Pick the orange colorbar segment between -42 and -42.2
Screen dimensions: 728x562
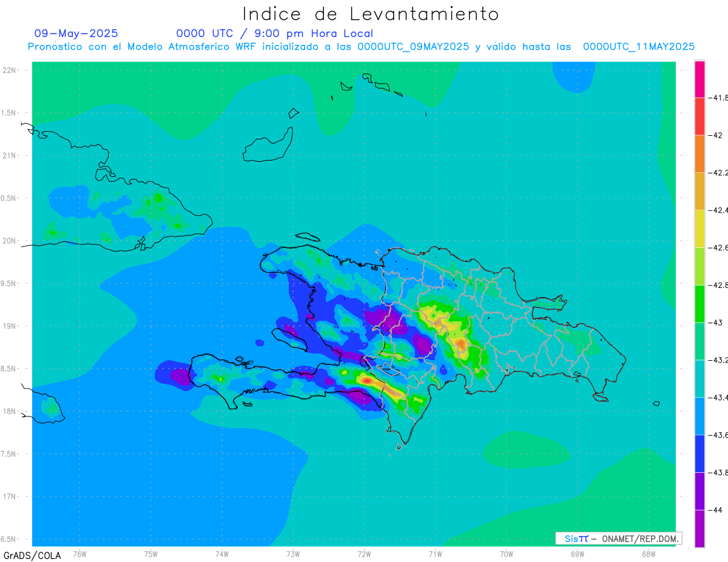[699, 154]
